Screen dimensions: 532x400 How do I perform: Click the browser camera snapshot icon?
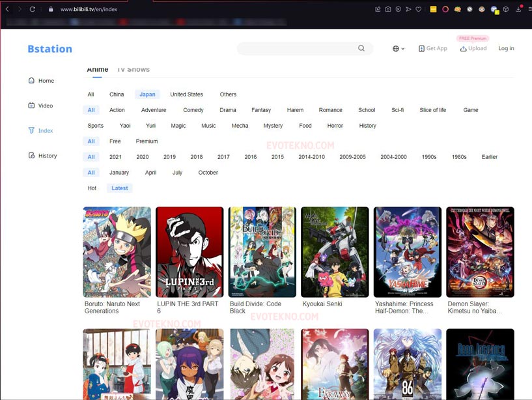(x=388, y=9)
